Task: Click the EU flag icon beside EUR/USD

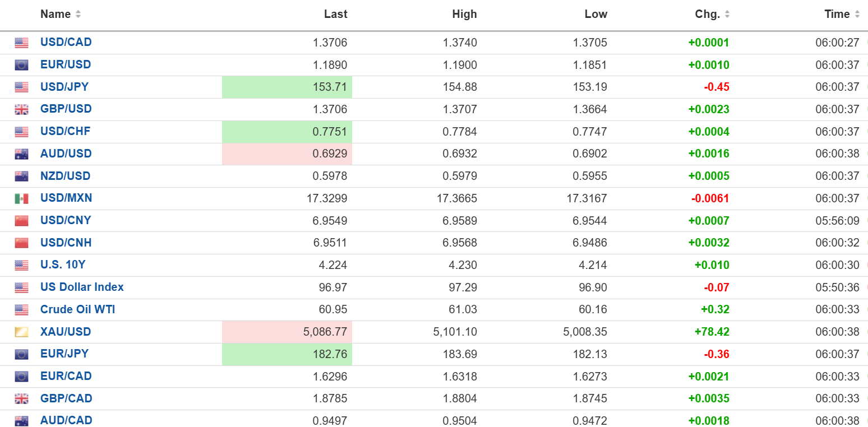Action: (21, 65)
